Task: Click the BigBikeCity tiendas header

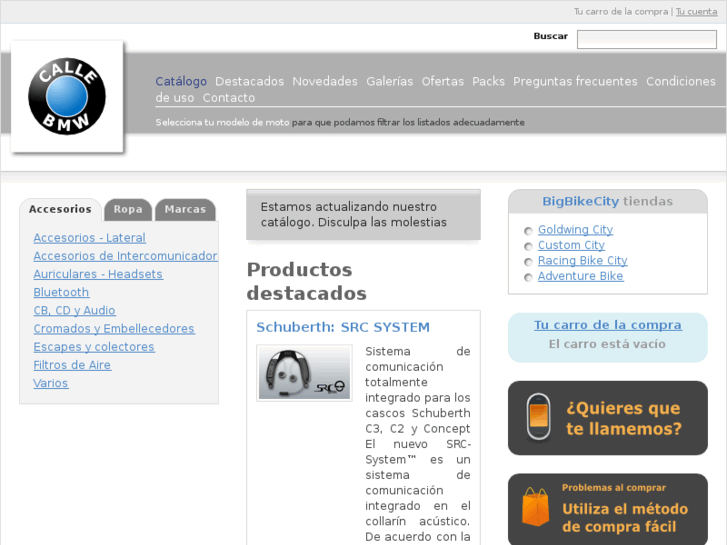Action: point(608,201)
